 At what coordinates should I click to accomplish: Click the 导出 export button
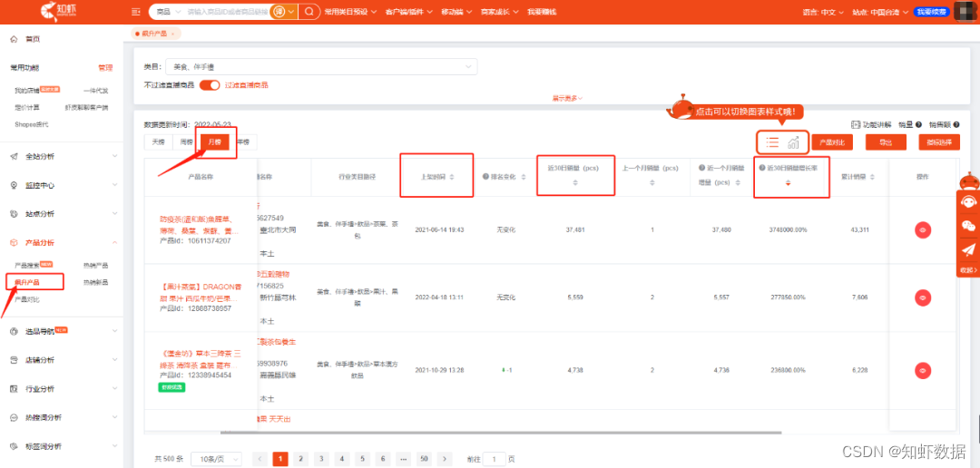(886, 142)
